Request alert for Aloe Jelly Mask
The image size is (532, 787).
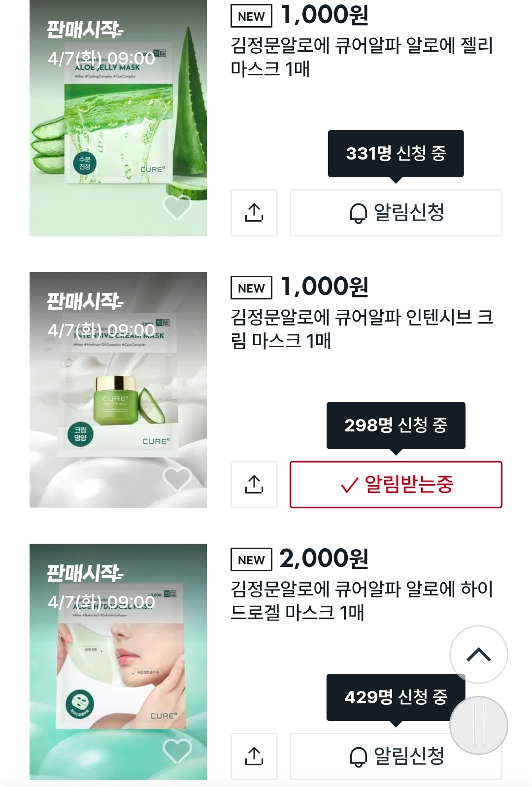(x=396, y=213)
